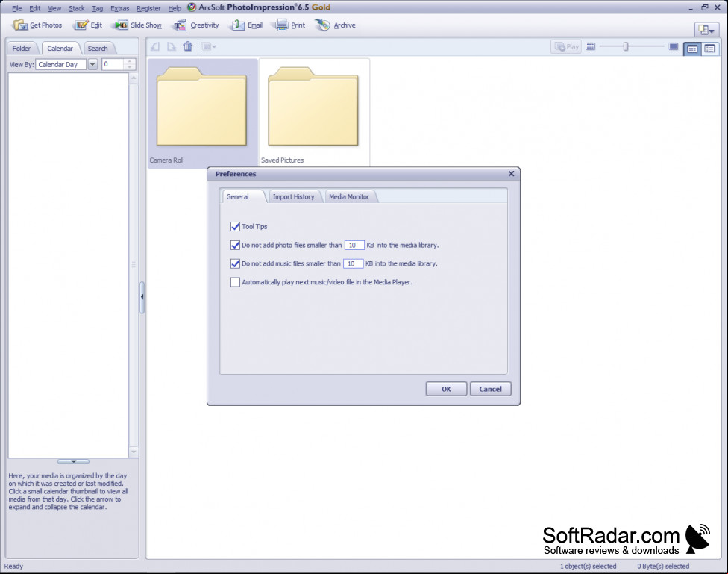Select the Saved Pictures folder thumbnail
The image size is (728, 574).
tap(314, 113)
